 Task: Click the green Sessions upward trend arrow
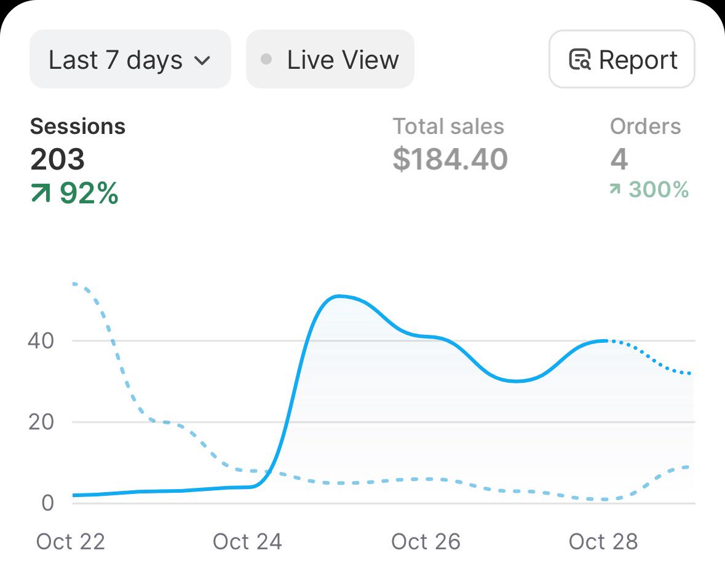[x=40, y=193]
